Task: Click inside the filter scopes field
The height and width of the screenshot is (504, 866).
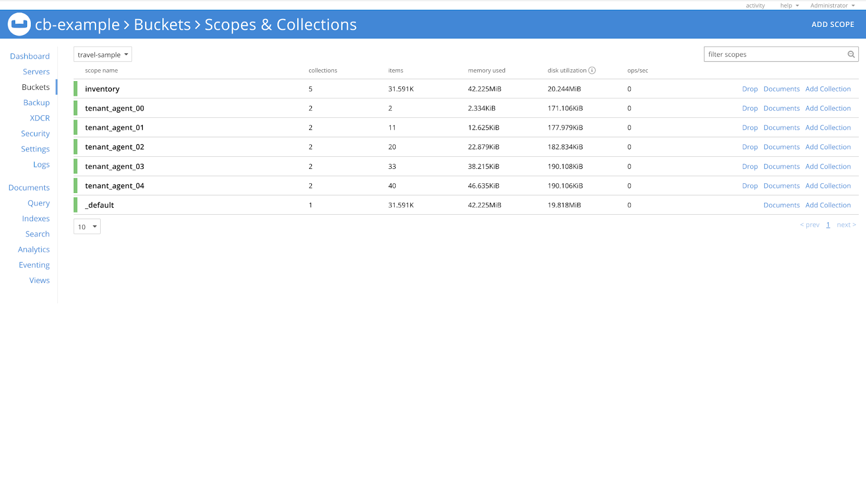Action: tap(769, 54)
